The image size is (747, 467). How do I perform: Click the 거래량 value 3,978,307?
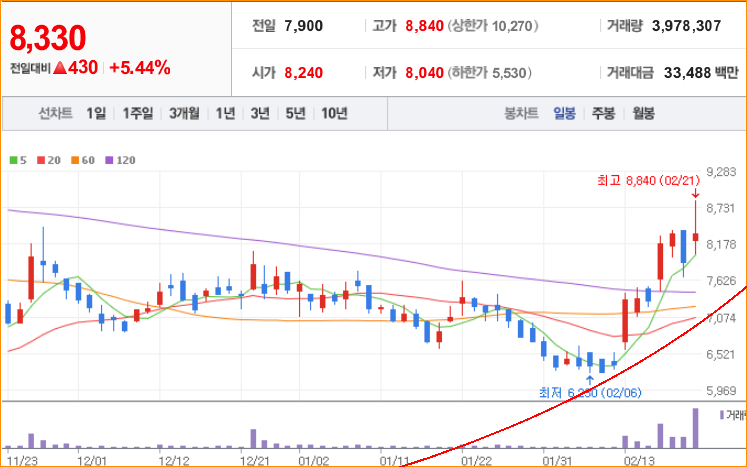[x=686, y=26]
